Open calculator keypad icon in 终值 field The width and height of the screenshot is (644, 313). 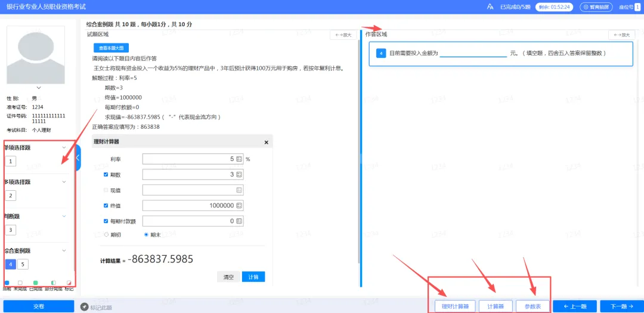pyautogui.click(x=240, y=205)
